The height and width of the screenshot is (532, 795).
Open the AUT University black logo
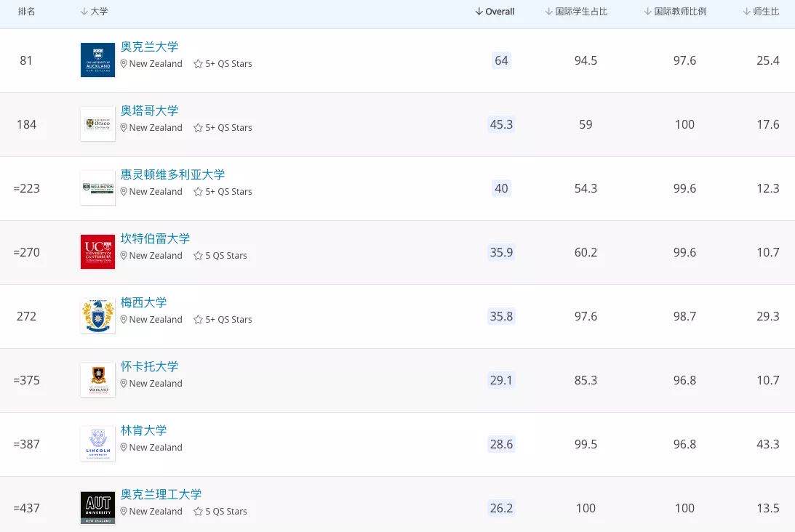[x=98, y=508]
